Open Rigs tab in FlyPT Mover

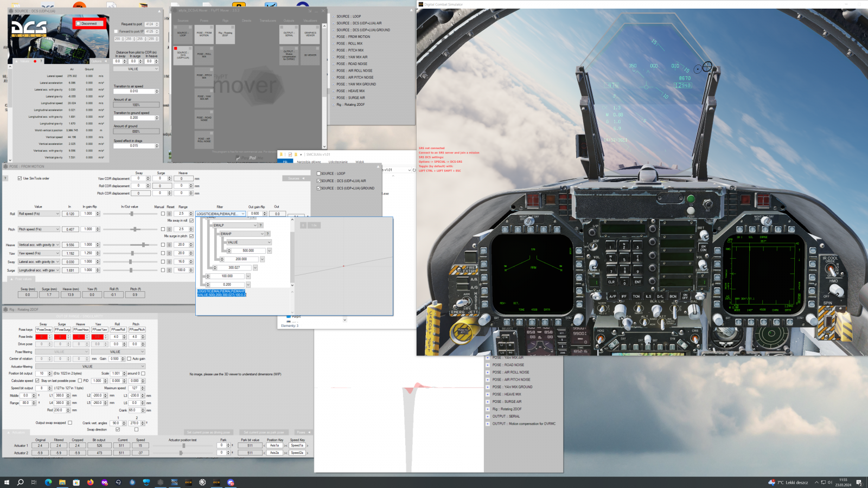coord(225,21)
